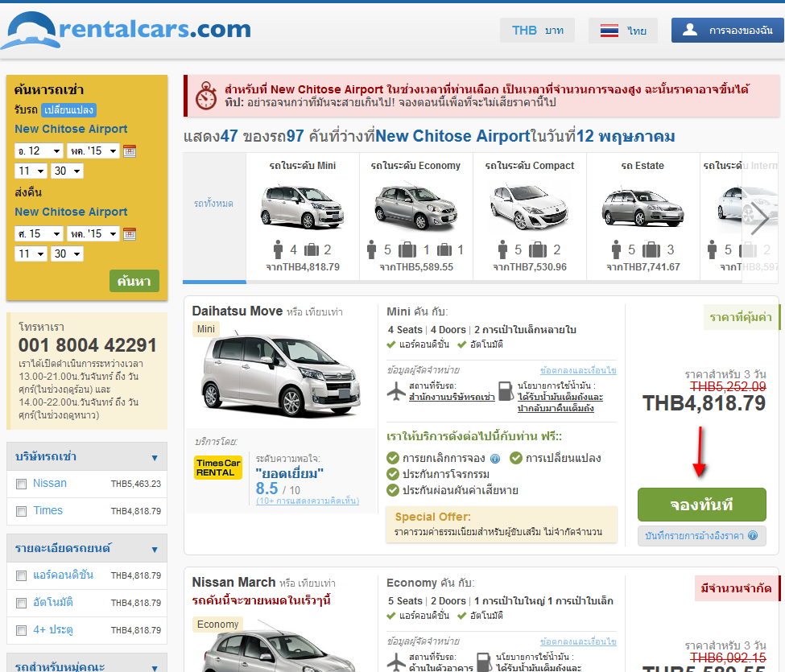Click the full-to-full fuel policy link
This screenshot has height=672, width=785.
click(x=560, y=403)
